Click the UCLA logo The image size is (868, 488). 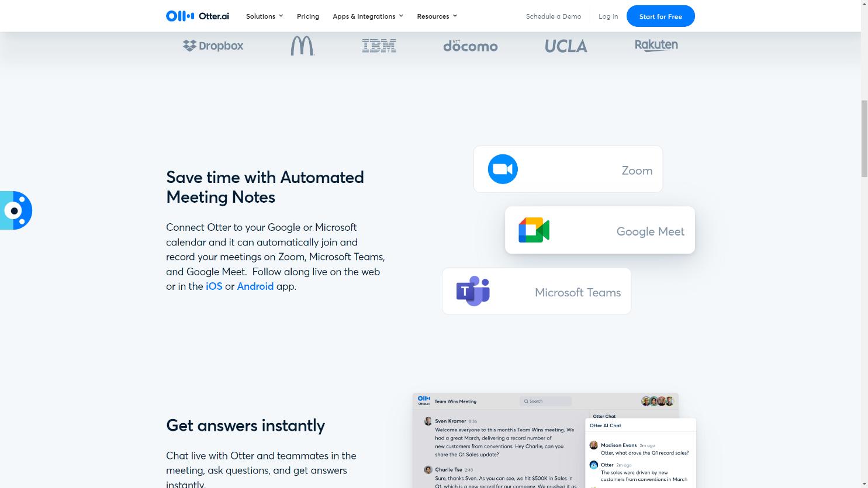pyautogui.click(x=566, y=46)
